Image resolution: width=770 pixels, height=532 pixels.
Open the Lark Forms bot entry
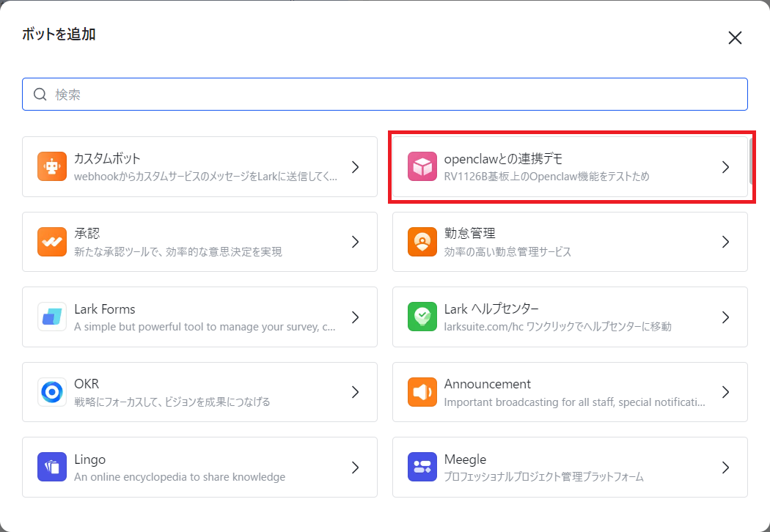(x=200, y=317)
